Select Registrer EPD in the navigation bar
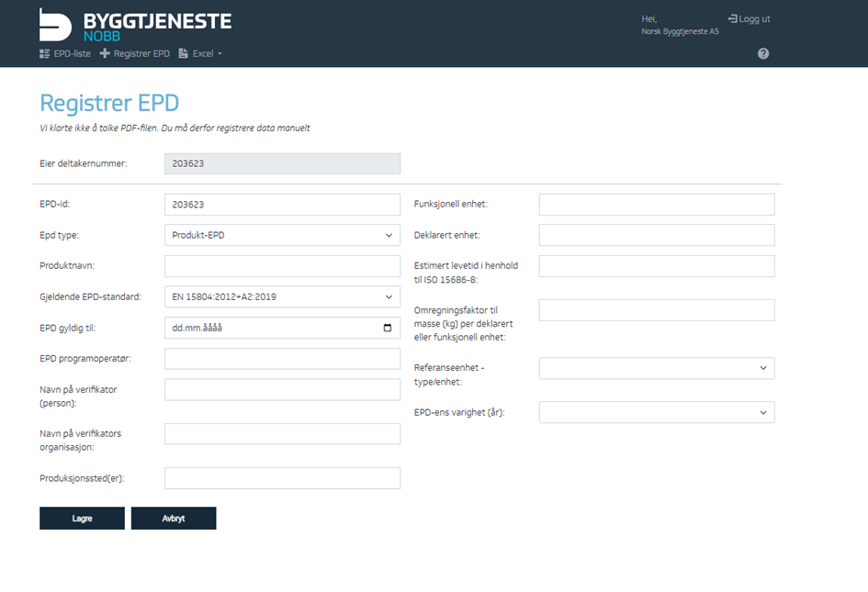 tap(135, 54)
